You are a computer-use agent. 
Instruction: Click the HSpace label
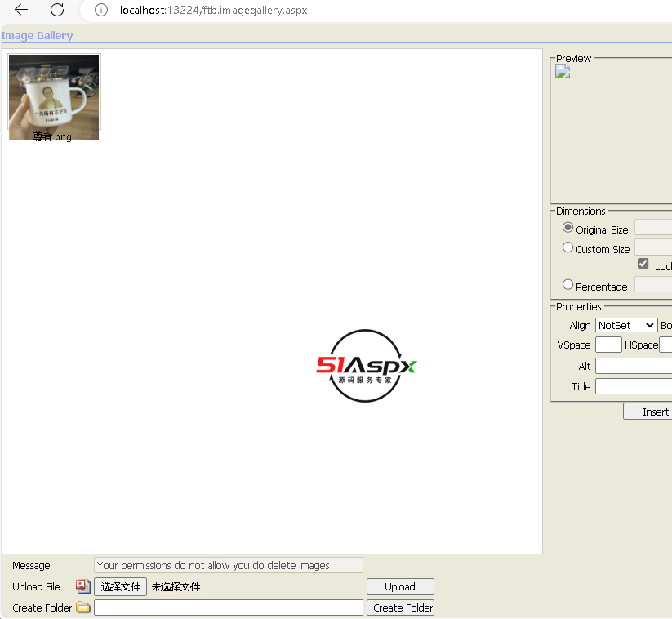click(641, 345)
